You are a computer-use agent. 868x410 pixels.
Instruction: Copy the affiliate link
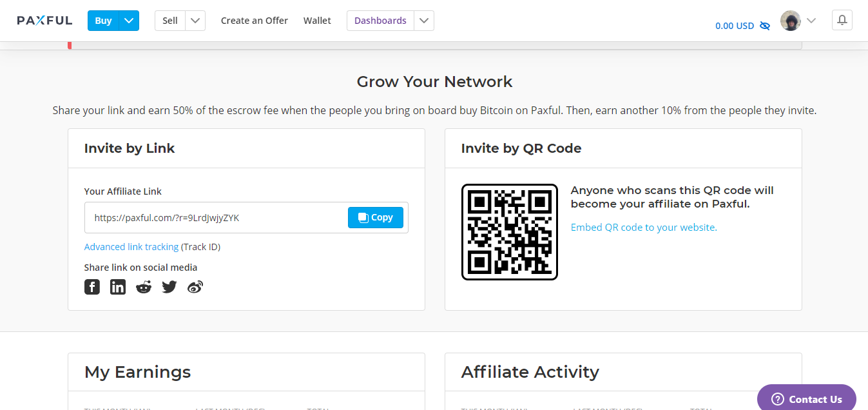coord(375,217)
